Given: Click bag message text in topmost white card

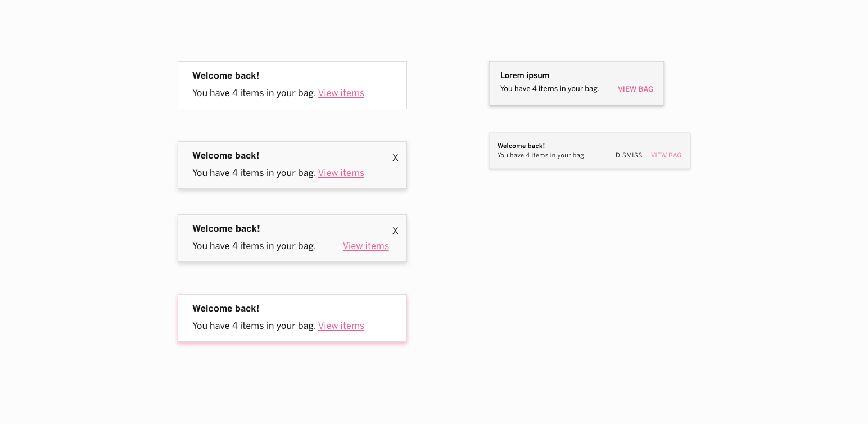Looking at the screenshot, I should pos(254,93).
